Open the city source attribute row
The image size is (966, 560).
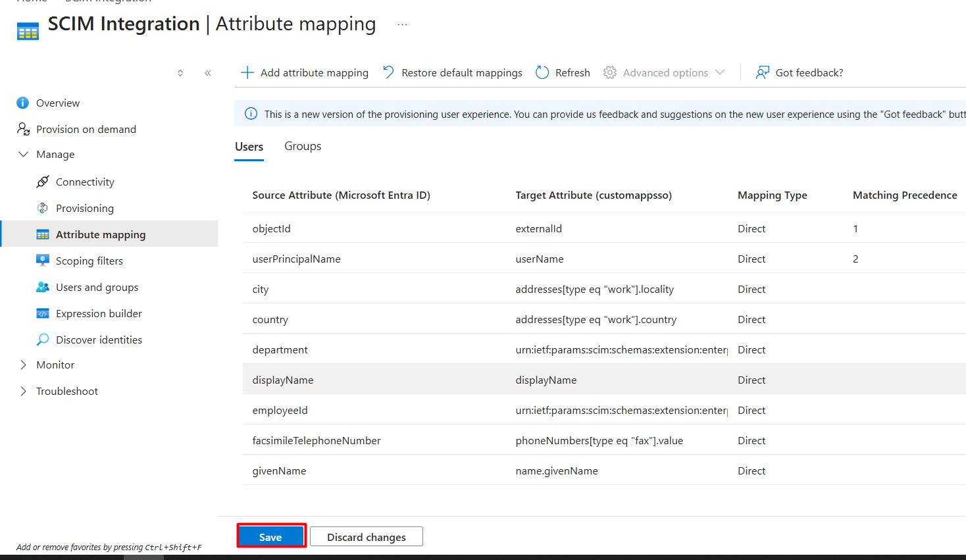click(604, 288)
